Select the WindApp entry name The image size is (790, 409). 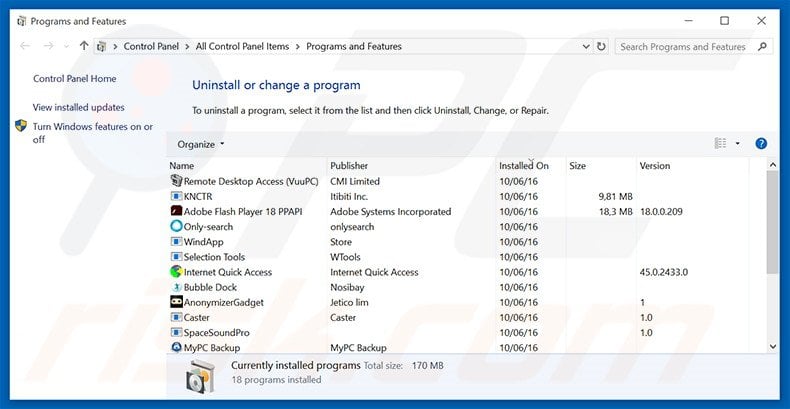[204, 242]
